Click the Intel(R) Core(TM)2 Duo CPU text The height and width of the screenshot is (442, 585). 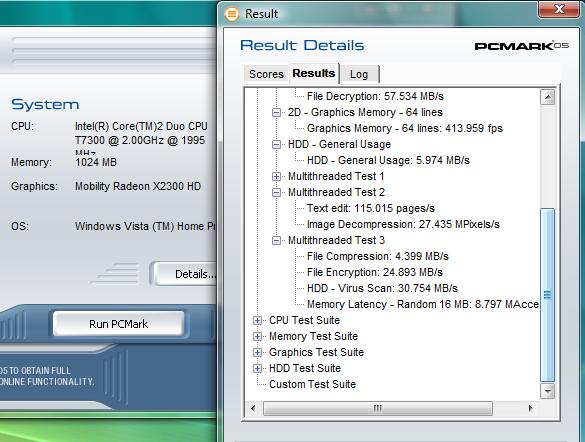click(141, 126)
